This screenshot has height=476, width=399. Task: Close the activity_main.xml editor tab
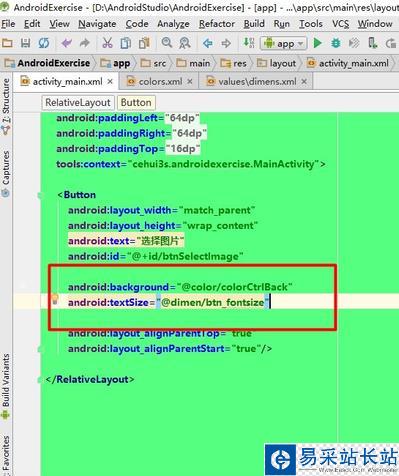(x=110, y=81)
